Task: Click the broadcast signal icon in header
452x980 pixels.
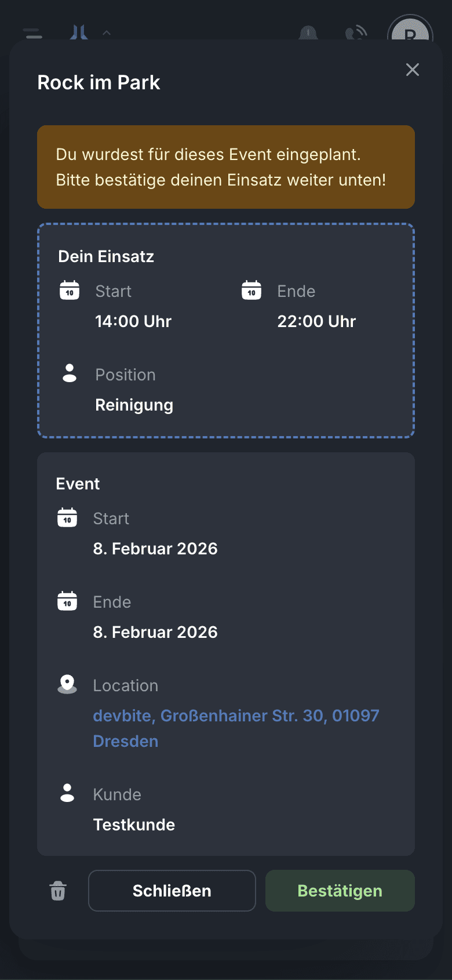Action: click(x=356, y=32)
